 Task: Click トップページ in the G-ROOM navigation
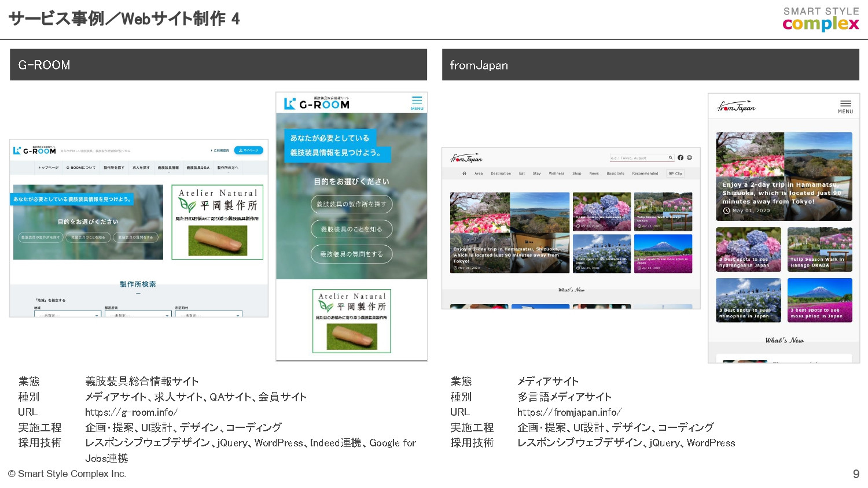(48, 167)
